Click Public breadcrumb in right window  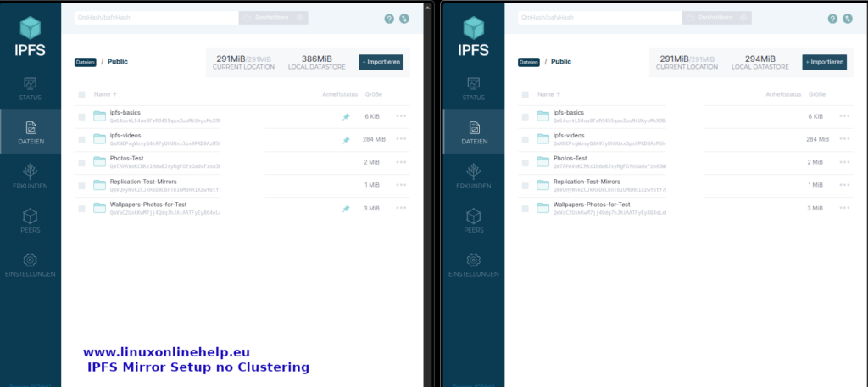(561, 62)
